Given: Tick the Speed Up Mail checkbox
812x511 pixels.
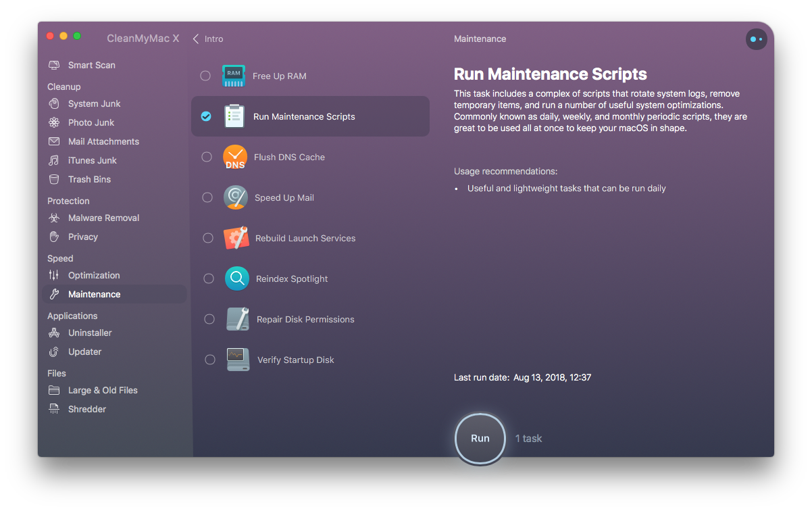Looking at the screenshot, I should [x=207, y=197].
